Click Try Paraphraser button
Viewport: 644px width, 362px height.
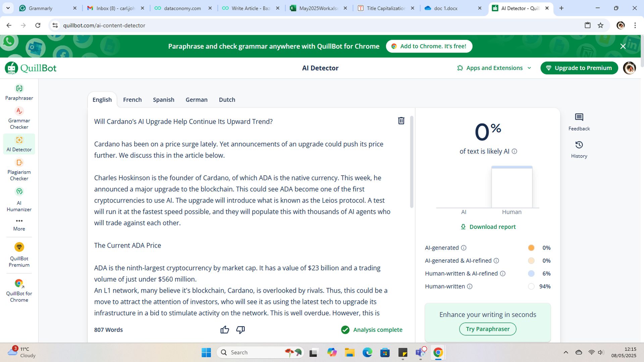pyautogui.click(x=487, y=329)
